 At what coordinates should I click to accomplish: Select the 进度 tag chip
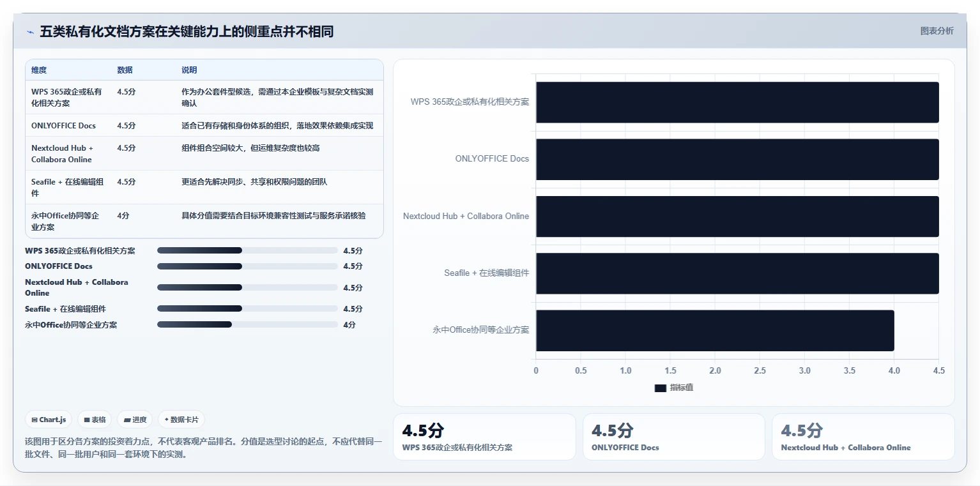click(x=135, y=420)
